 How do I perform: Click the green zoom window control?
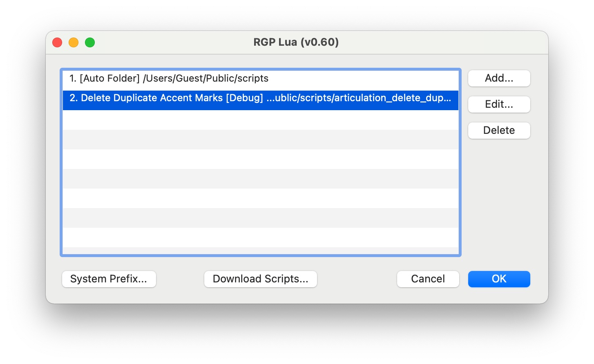pyautogui.click(x=90, y=42)
